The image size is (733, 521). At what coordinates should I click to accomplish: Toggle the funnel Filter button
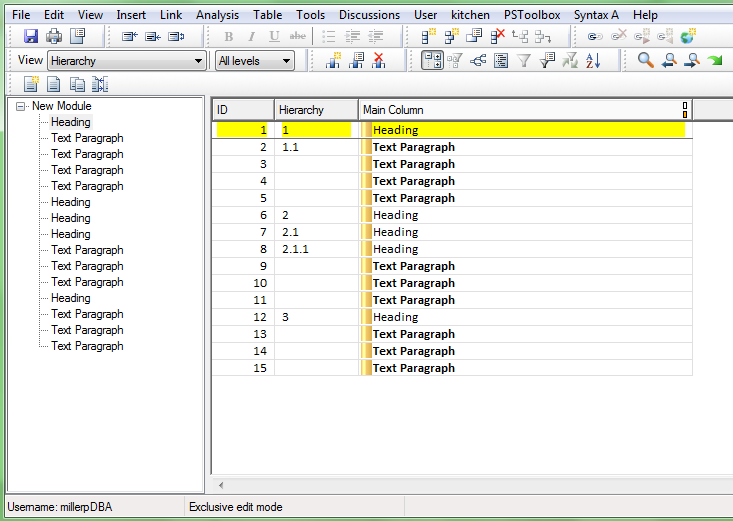pos(524,60)
